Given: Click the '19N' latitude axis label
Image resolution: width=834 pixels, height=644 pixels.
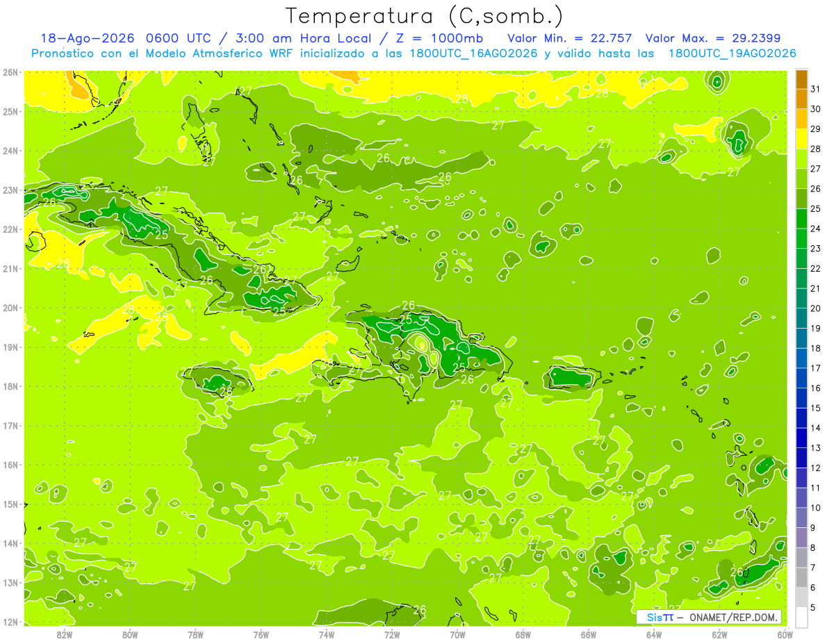Looking at the screenshot, I should pyautogui.click(x=10, y=347).
